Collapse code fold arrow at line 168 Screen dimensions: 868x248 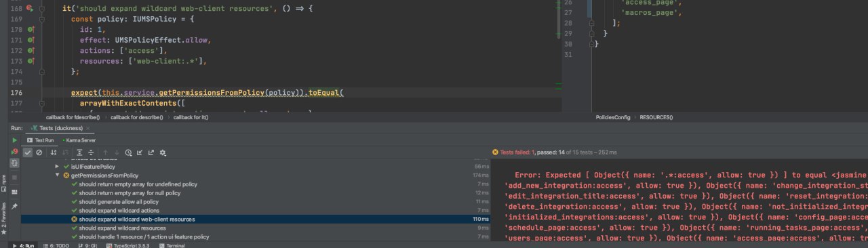click(41, 9)
